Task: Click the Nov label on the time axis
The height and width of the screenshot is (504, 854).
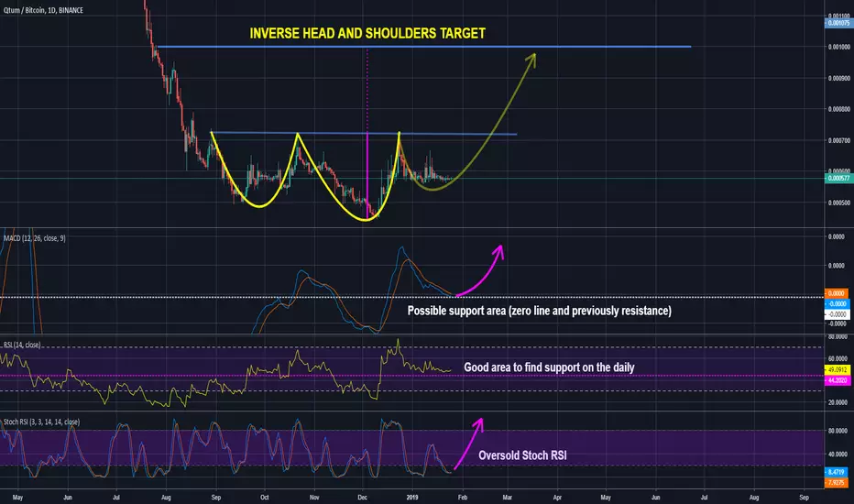Action: (x=314, y=498)
